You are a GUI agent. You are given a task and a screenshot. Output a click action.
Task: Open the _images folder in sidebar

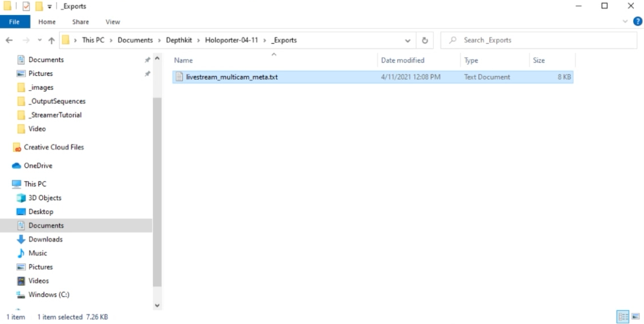pyautogui.click(x=41, y=87)
